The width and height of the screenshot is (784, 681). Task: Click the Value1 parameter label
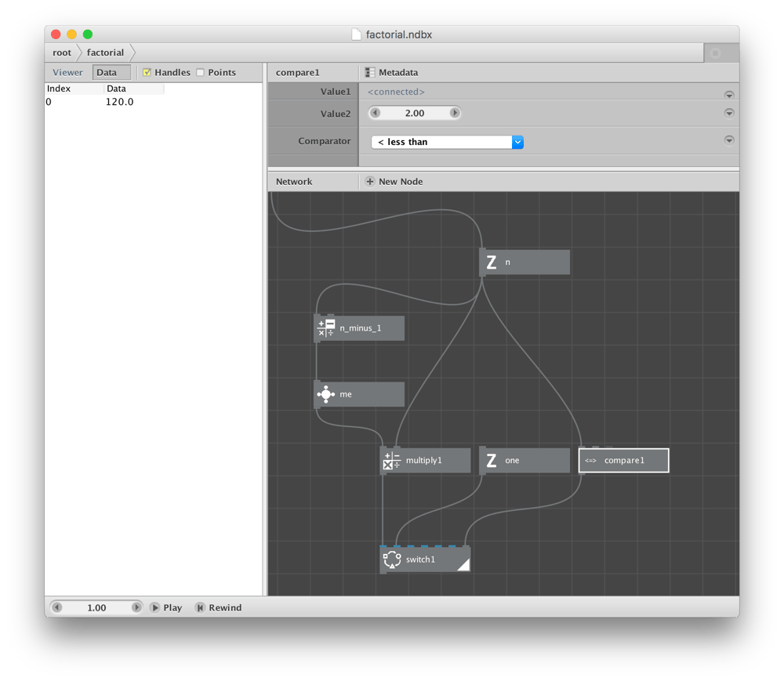point(336,92)
